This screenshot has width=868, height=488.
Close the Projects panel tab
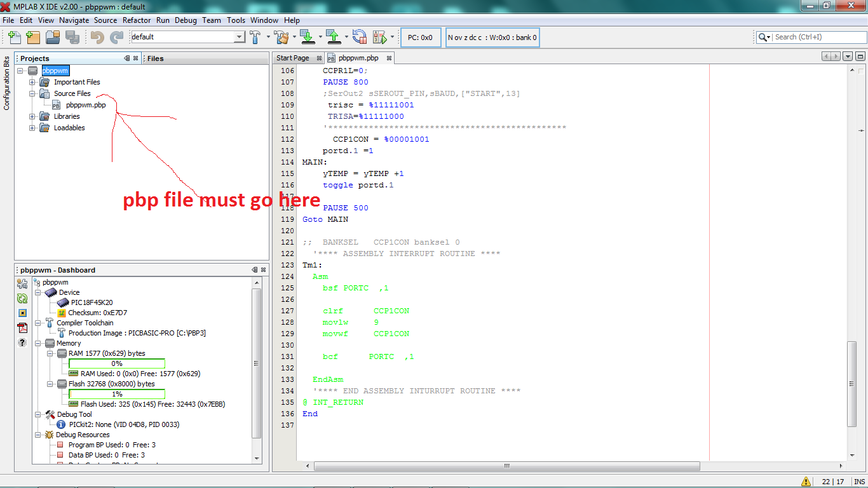136,58
